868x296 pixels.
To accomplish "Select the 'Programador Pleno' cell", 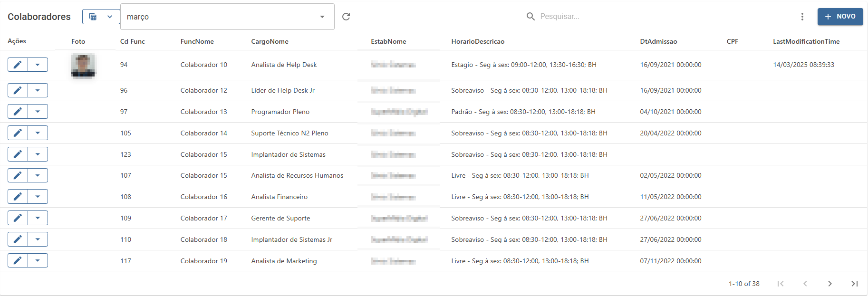I will [280, 112].
